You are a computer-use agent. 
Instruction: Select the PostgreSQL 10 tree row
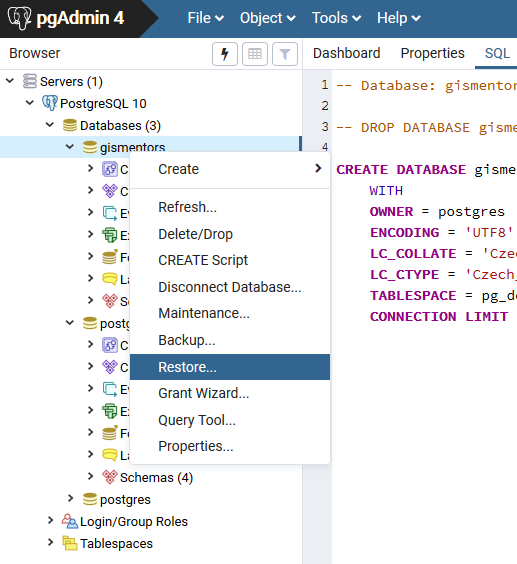coord(151,103)
